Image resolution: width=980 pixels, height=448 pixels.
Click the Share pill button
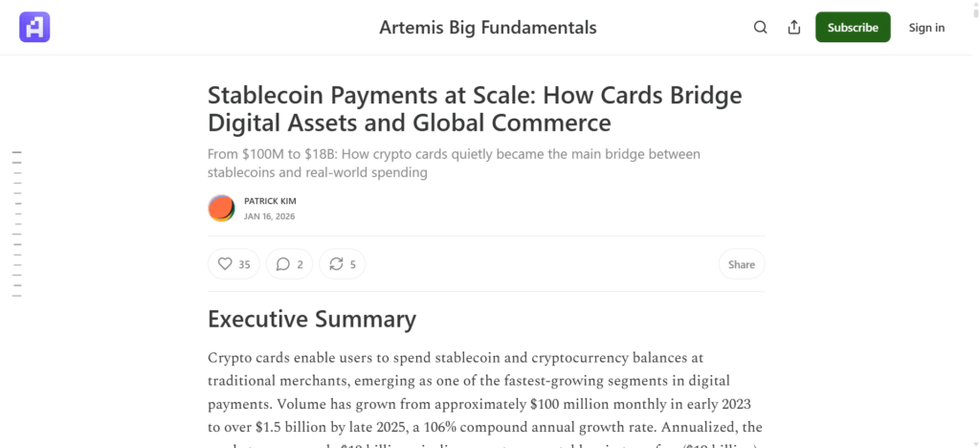pos(741,264)
